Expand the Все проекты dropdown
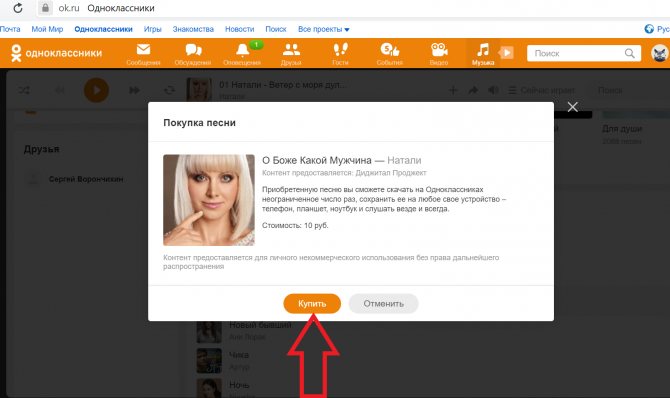 tap(324, 29)
